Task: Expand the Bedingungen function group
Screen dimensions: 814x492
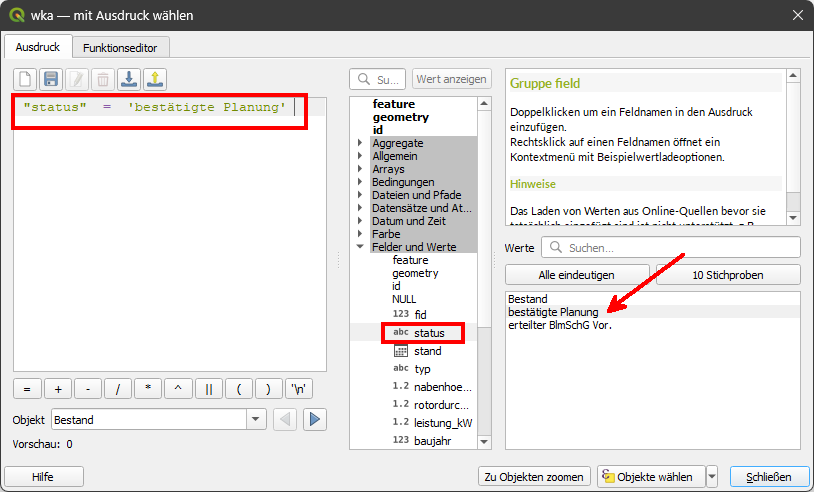Action: coord(360,182)
